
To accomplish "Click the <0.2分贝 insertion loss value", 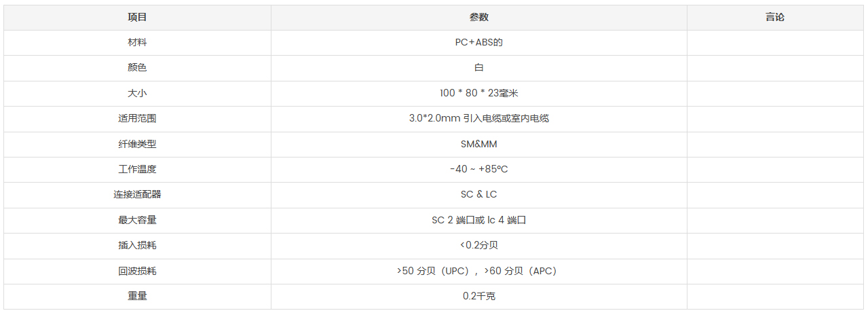I will pos(479,245).
